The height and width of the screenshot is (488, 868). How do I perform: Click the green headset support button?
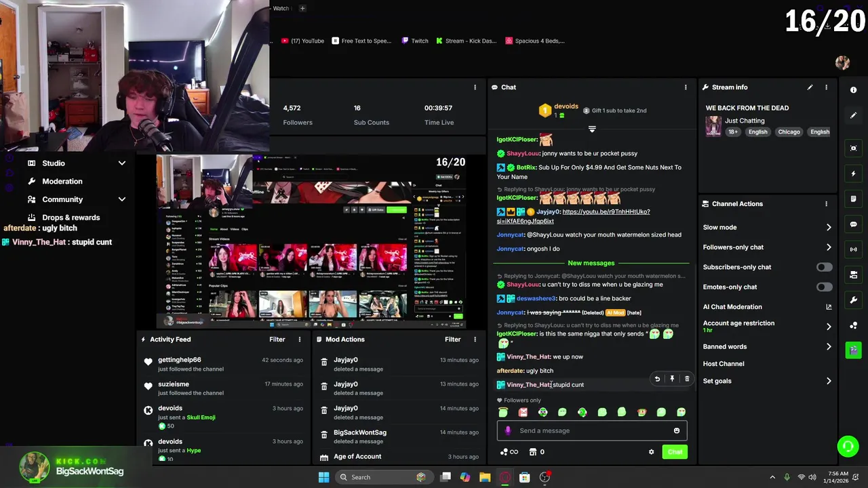848,445
